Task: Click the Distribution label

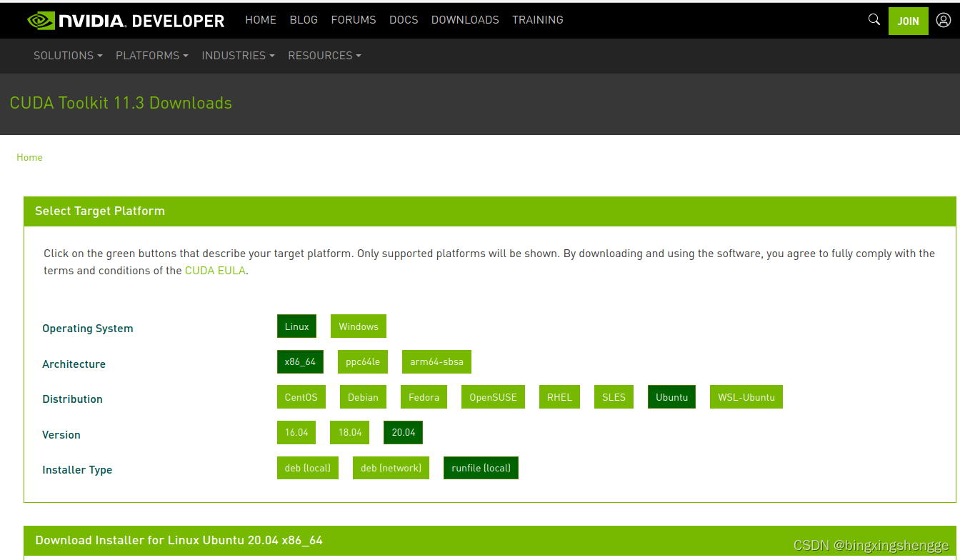Action: point(72,399)
